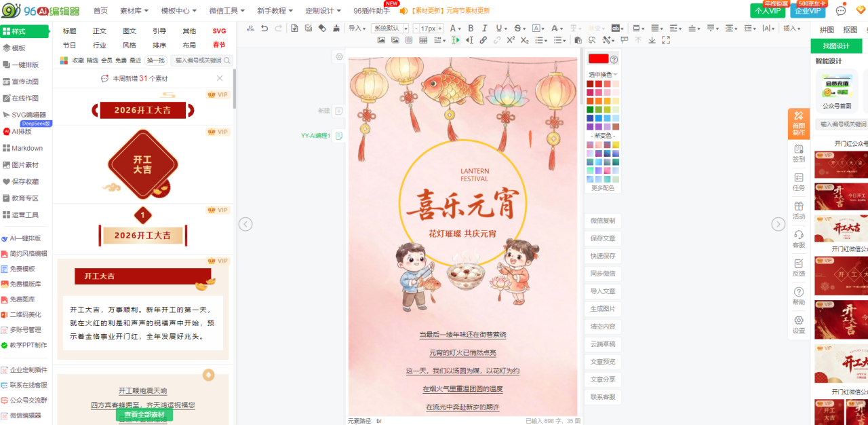Click the large red current color swatch

[598, 59]
